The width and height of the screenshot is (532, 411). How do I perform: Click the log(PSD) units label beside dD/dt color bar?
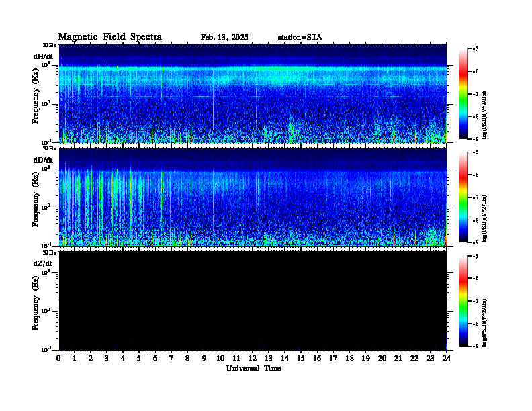[484, 218]
